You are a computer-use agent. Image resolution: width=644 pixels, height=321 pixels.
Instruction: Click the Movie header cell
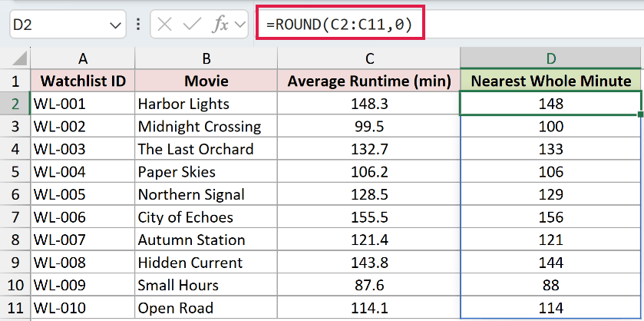206,81
